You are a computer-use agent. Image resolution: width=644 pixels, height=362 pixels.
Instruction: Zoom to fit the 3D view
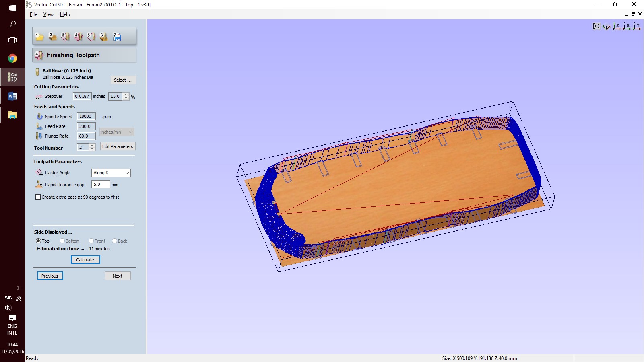click(x=597, y=26)
